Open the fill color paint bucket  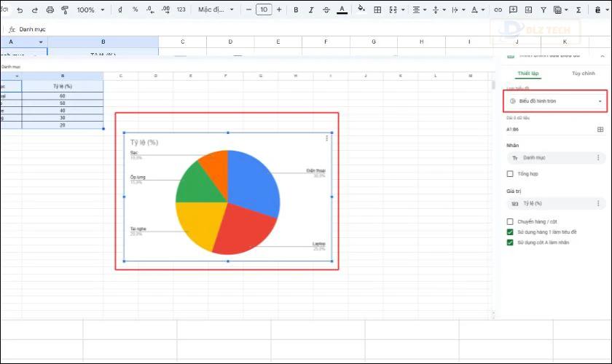coord(361,9)
